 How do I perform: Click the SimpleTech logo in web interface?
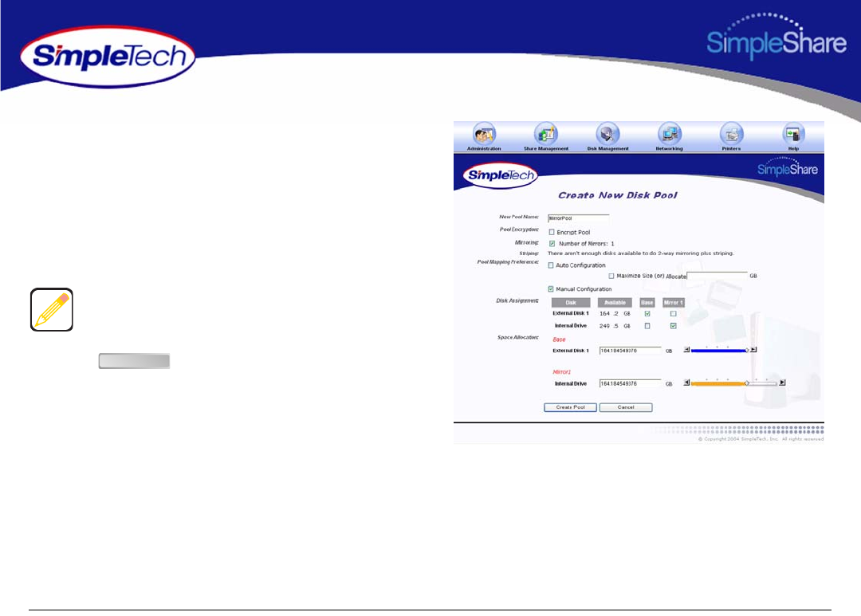click(x=500, y=175)
